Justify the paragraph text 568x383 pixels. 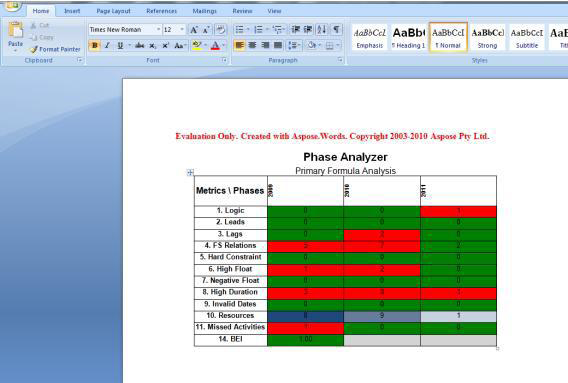point(278,45)
